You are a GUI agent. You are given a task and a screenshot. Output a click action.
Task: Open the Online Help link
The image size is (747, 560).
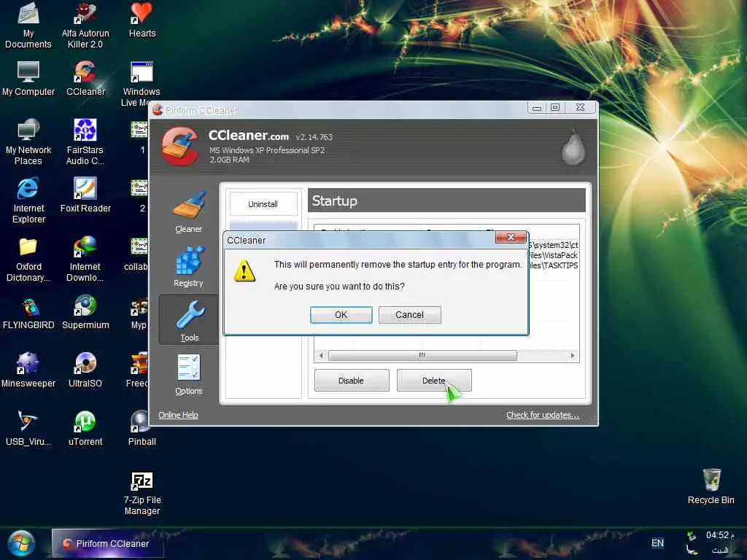pyautogui.click(x=178, y=415)
